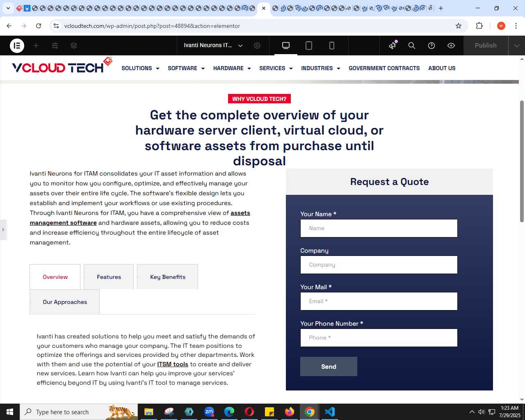Open Elementor Finder search icon
Viewport: 525px width, 420px height.
tap(412, 46)
